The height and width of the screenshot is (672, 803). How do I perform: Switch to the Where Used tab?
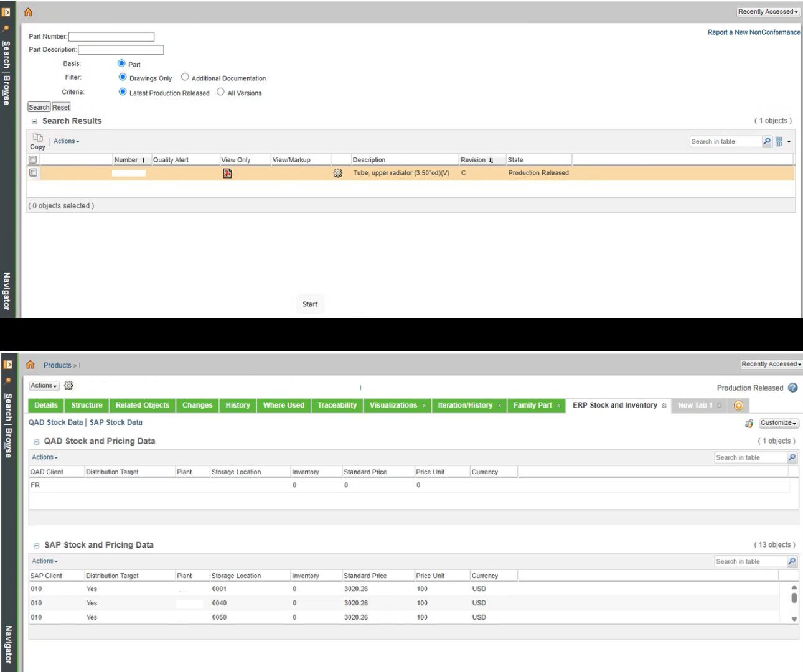283,405
